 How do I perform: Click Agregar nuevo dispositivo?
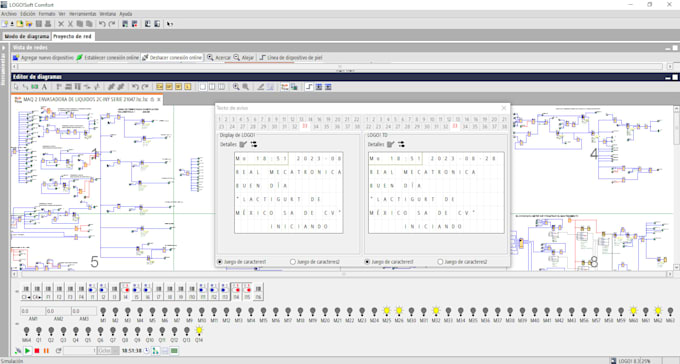[43, 57]
